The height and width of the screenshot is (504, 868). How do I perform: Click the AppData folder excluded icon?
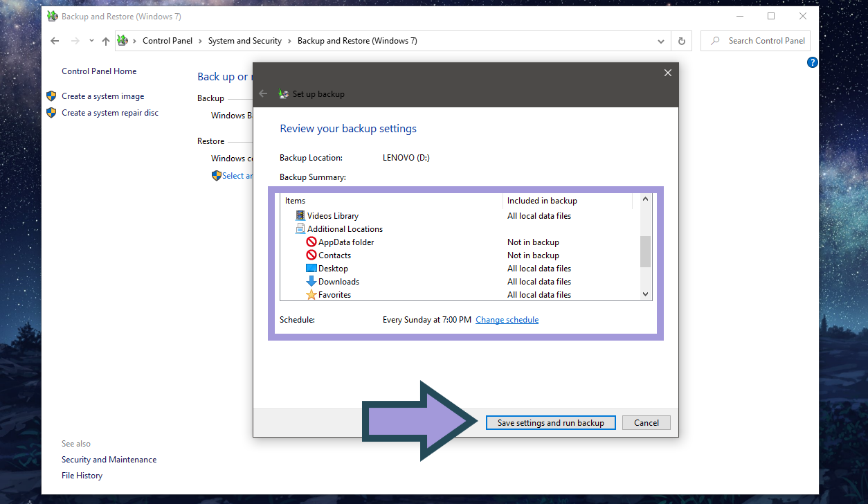311,242
